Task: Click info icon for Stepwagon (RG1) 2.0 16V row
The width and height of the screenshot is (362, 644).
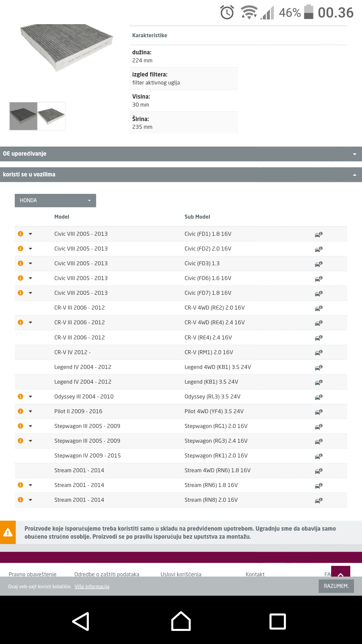Action: 20,426
